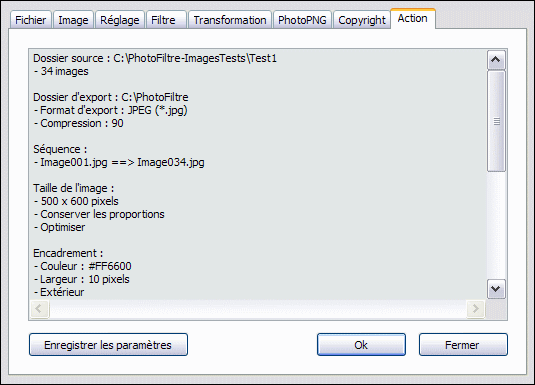This screenshot has height=385, width=535.
Task: Click the horizontal scrollbar right arrow
Action: tap(475, 309)
